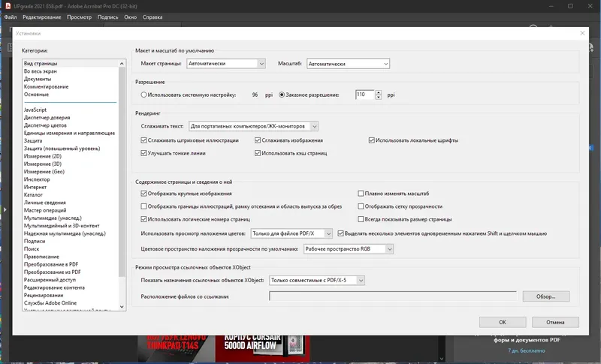Click the Обзор... button

click(x=546, y=296)
